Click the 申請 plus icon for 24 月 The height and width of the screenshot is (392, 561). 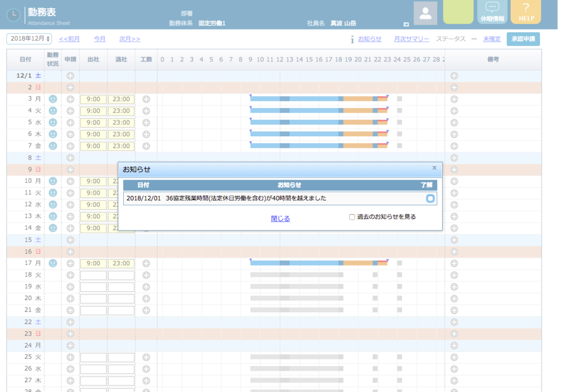(71, 345)
